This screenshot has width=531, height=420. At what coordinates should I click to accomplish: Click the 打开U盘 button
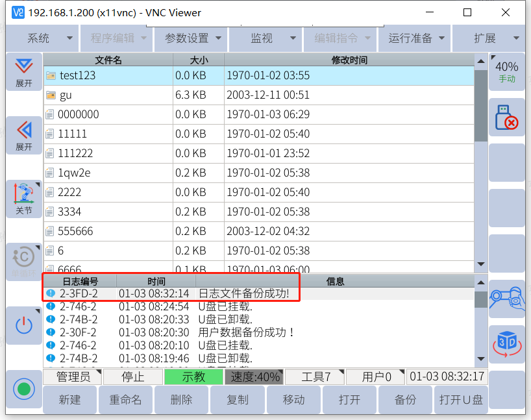[461, 400]
